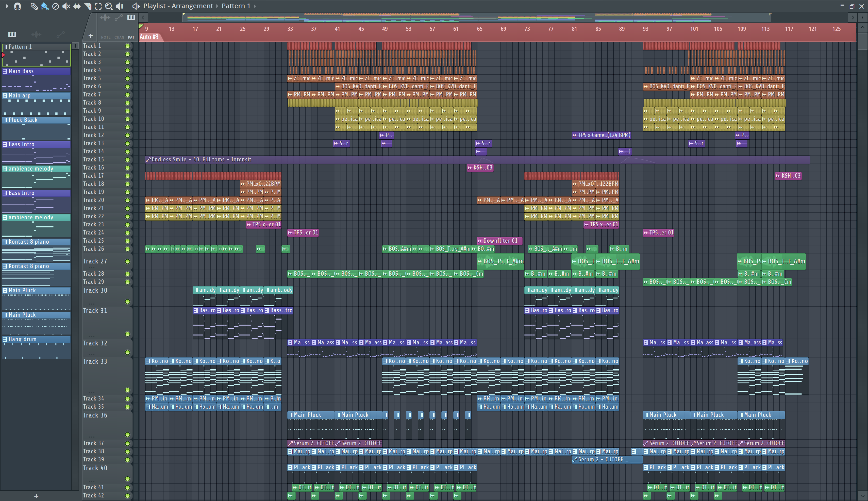The height and width of the screenshot is (501, 868).
Task: Toggle the mute switch on Track 15
Action: (x=127, y=160)
